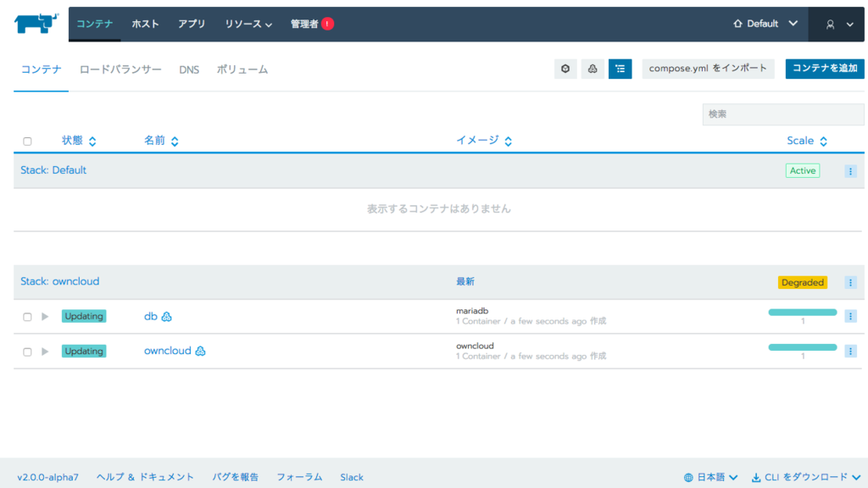
Task: Switch to flat container view icon
Action: tap(565, 69)
